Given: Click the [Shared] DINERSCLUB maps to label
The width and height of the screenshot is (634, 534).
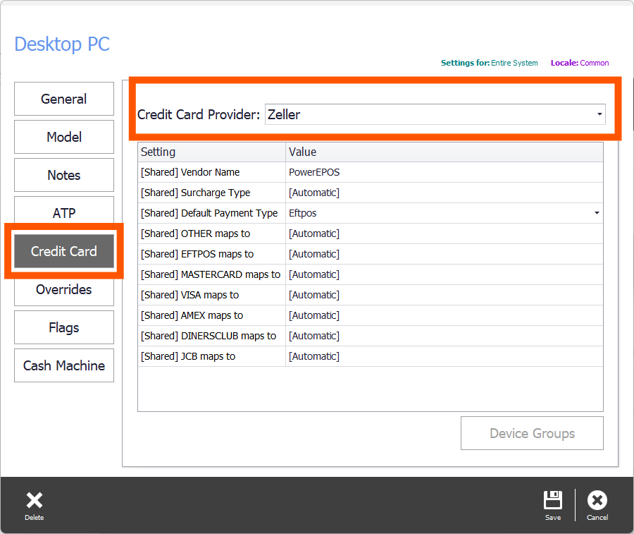Looking at the screenshot, I should [x=208, y=336].
